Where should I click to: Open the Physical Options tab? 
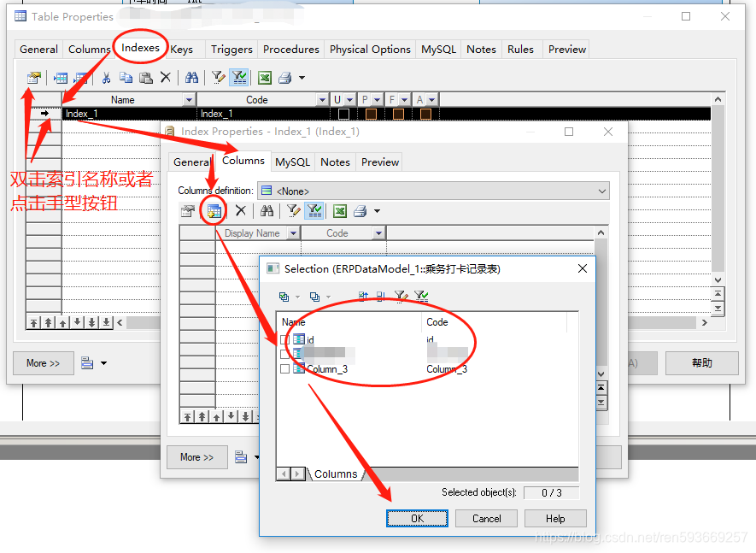pos(370,50)
